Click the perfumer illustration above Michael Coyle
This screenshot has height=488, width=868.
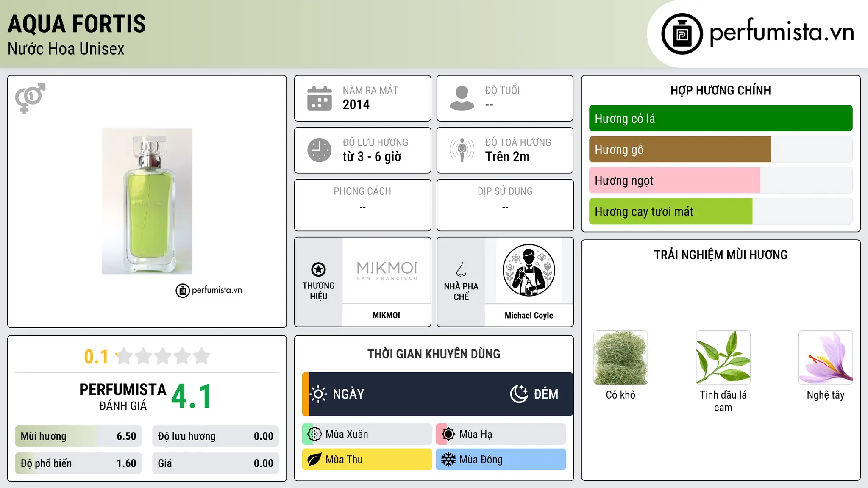(529, 270)
